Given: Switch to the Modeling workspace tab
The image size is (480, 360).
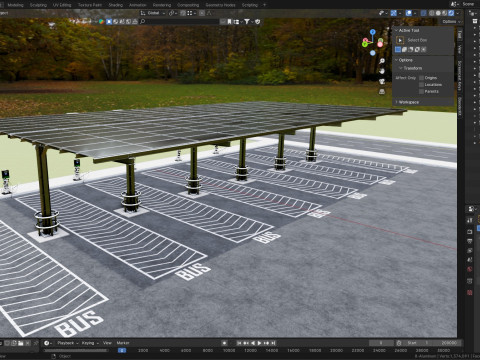Looking at the screenshot, I should click(15, 5).
